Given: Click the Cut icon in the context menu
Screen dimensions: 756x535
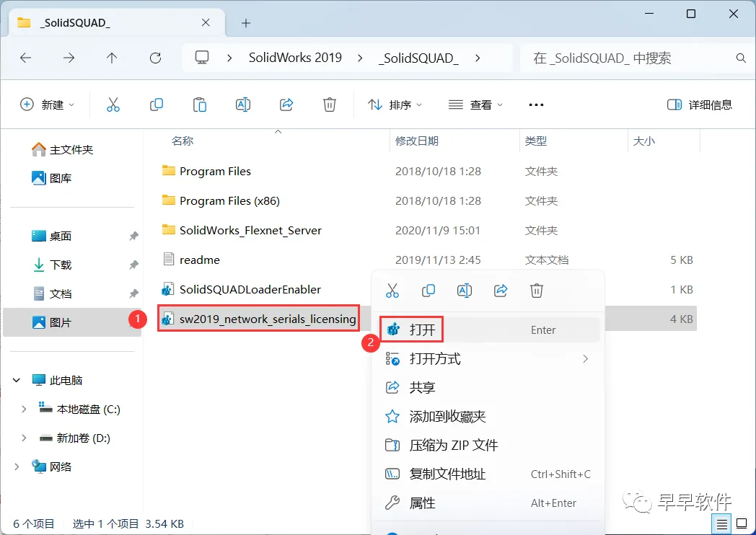Looking at the screenshot, I should [x=392, y=291].
